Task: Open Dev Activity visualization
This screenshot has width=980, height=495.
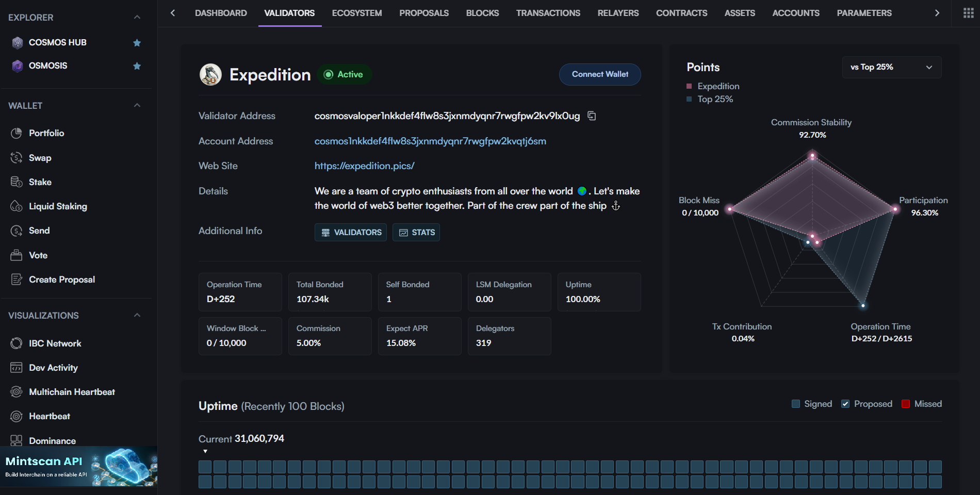Action: (x=53, y=368)
